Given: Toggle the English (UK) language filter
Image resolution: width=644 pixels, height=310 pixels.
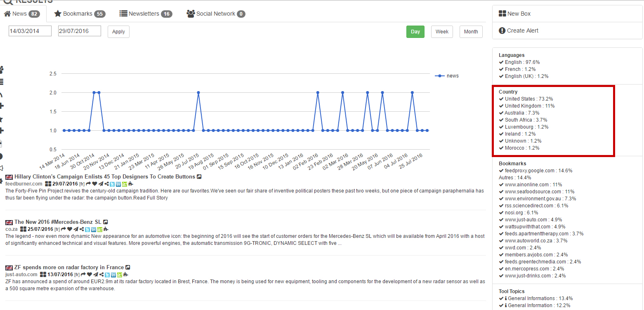Looking at the screenshot, I should [524, 76].
